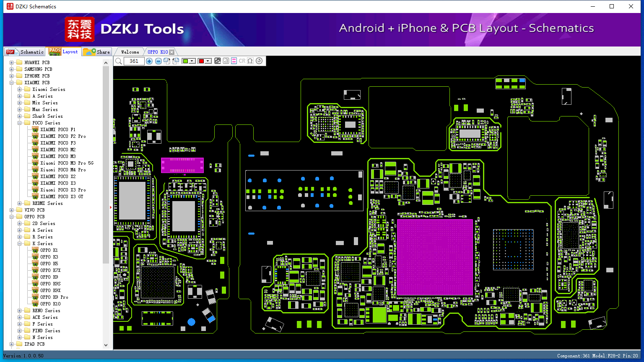The width and height of the screenshot is (644, 362).
Task: Click the tree scrollbar up arrow
Action: (106, 63)
